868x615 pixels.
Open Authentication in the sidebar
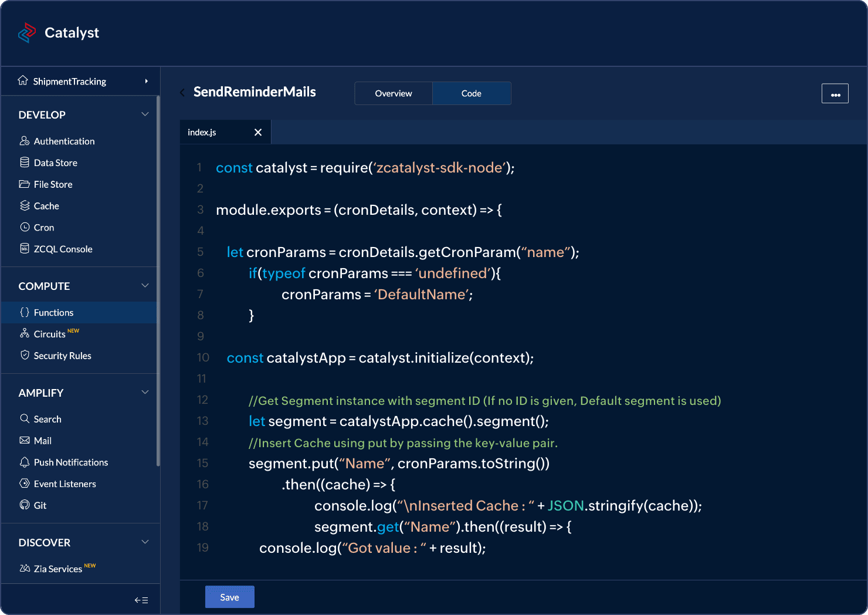tap(64, 141)
